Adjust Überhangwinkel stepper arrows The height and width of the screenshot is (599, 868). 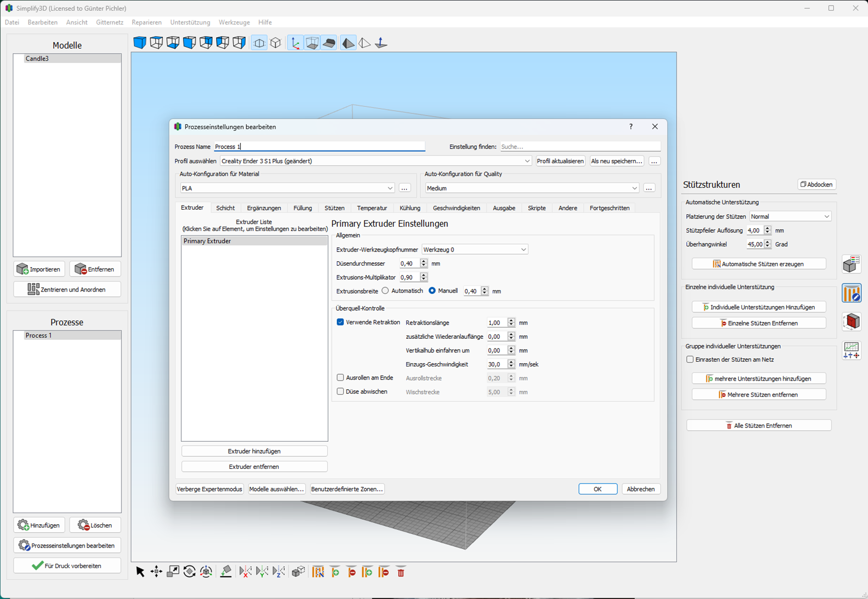(767, 244)
